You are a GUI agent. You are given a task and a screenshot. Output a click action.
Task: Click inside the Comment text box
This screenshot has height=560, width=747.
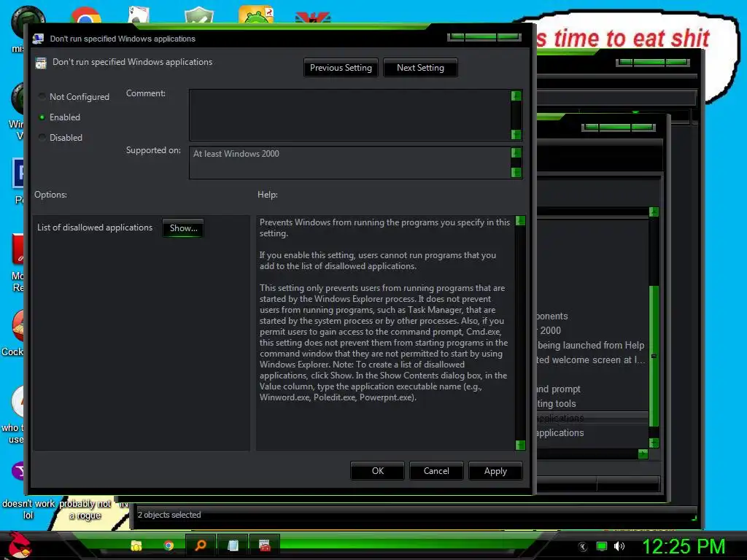349,114
